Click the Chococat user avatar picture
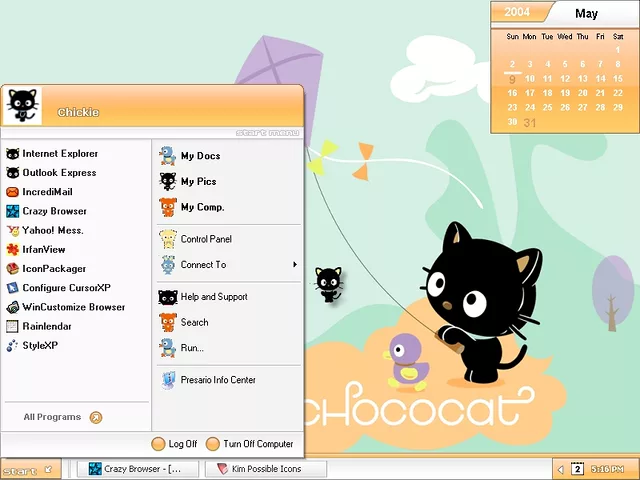 pyautogui.click(x=22, y=105)
